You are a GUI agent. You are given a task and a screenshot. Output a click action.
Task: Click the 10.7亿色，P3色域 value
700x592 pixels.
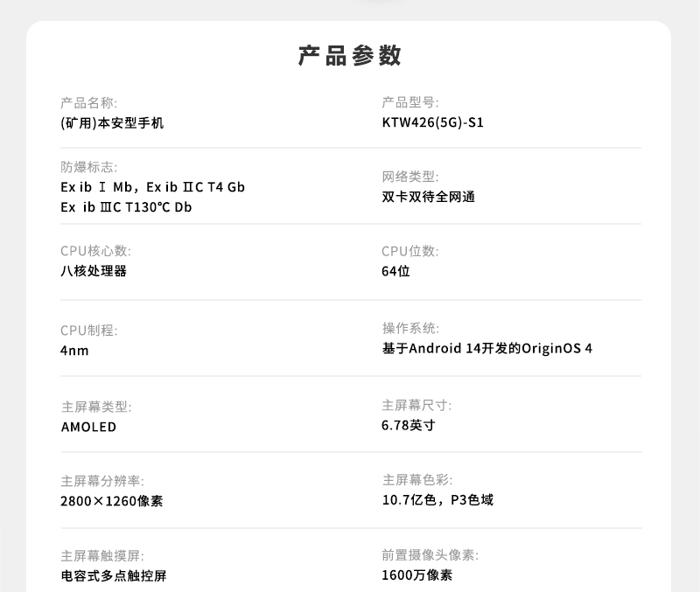click(x=437, y=500)
